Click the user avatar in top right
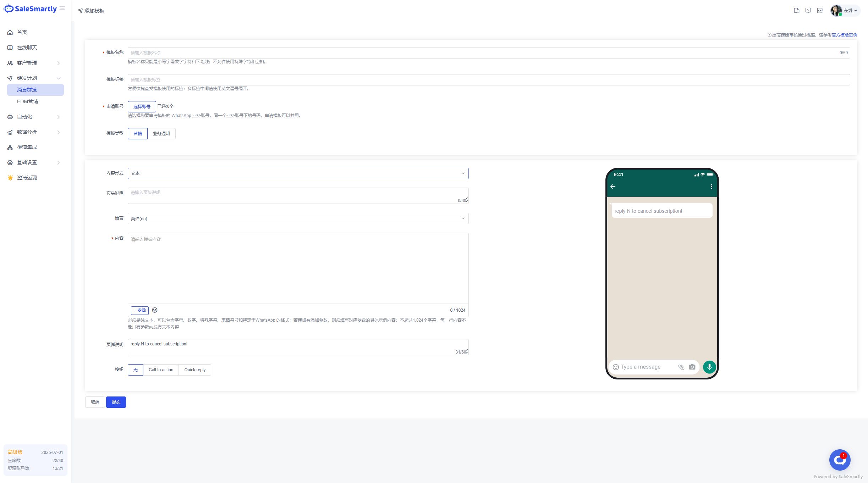868x483 pixels. click(x=836, y=11)
